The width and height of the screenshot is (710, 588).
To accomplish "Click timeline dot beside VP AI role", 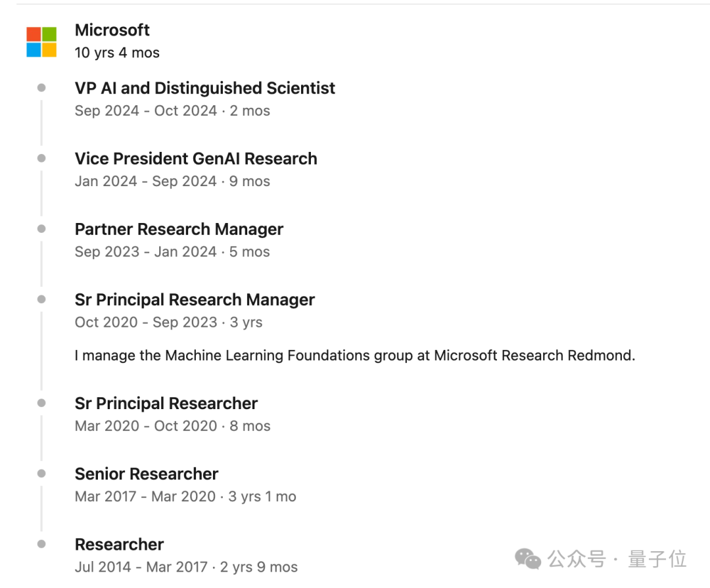I will [x=41, y=87].
